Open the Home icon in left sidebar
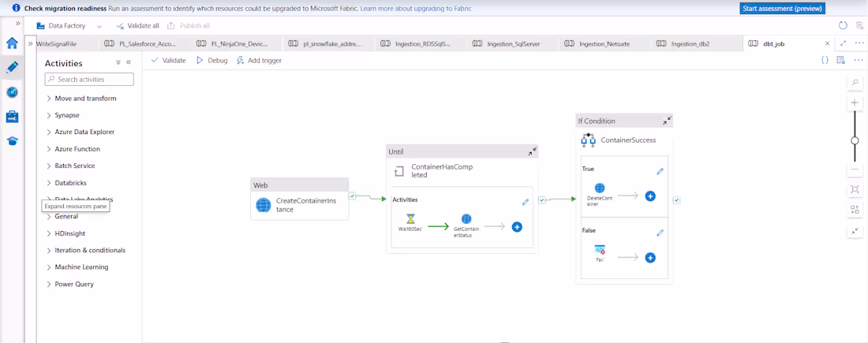Image resolution: width=868 pixels, height=343 pixels. pos(12,43)
